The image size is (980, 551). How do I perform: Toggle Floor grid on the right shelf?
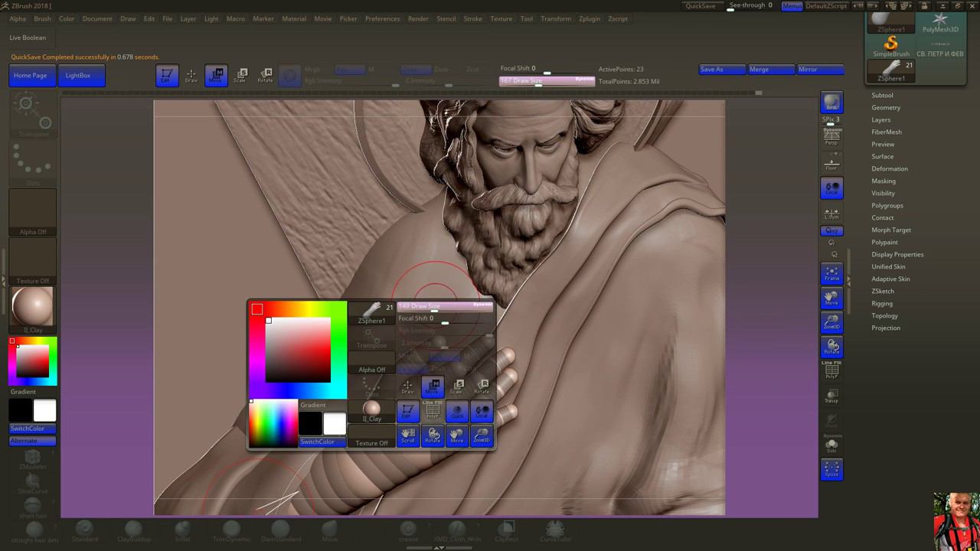click(x=831, y=163)
